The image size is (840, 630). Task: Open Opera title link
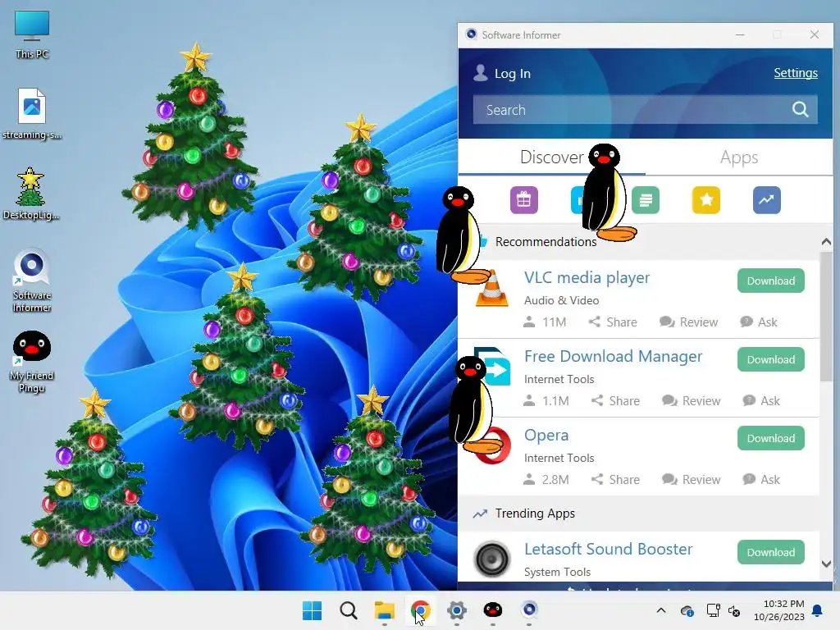pyautogui.click(x=546, y=435)
